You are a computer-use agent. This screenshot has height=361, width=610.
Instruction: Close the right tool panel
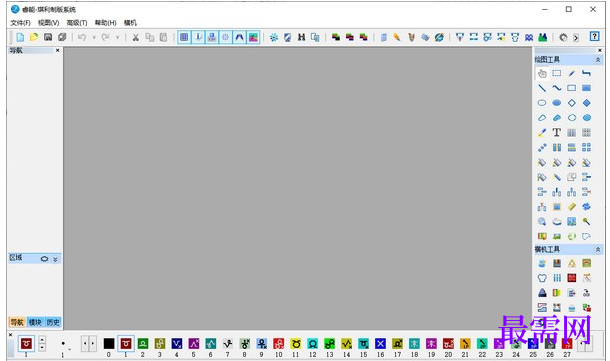click(599, 50)
